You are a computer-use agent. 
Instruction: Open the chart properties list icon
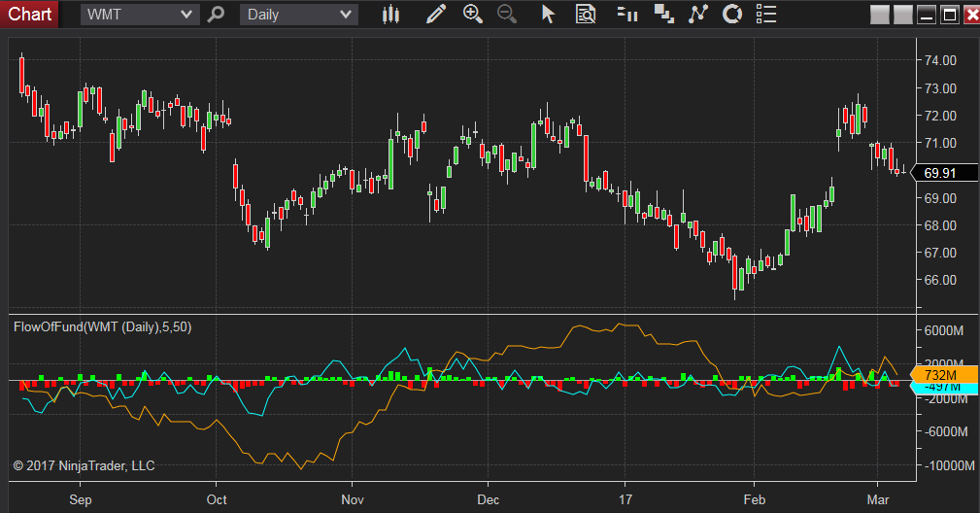pos(766,14)
